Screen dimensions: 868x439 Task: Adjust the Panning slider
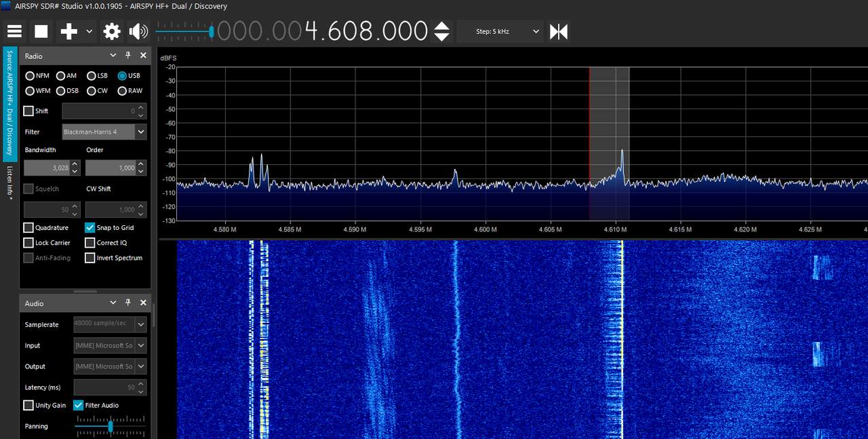pos(110,426)
